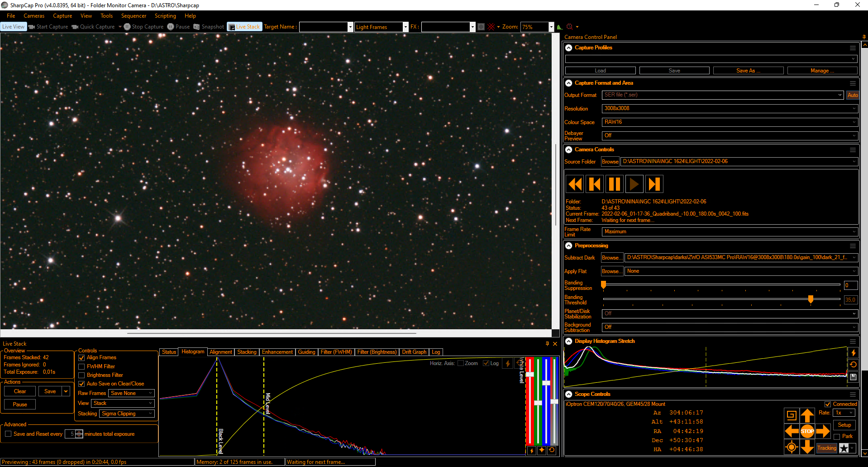868x467 pixels.
Task: Adjust the Banding Suppression slider handle
Action: click(603, 284)
